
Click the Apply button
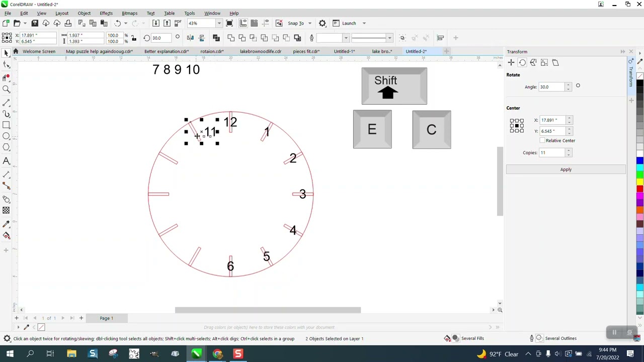[x=566, y=169]
